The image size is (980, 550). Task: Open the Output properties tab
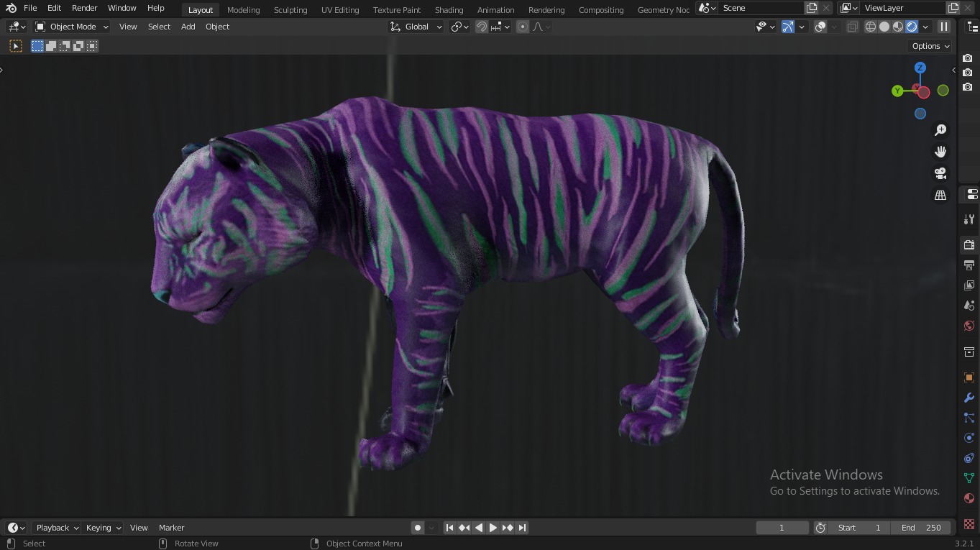tap(969, 265)
